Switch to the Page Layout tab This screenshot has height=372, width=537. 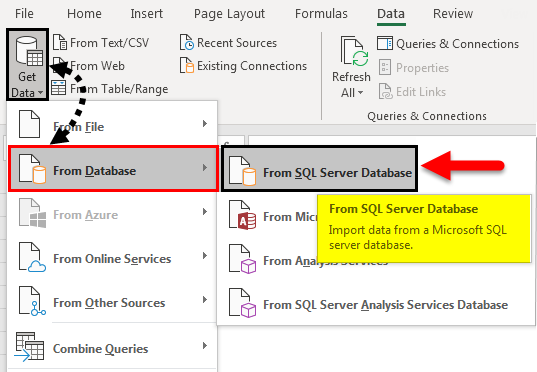pos(229,14)
